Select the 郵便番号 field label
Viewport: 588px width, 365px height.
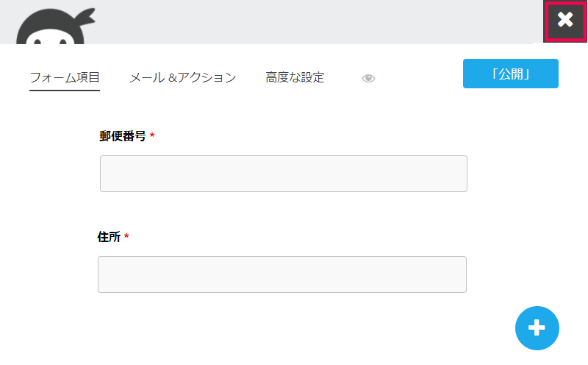click(x=123, y=136)
